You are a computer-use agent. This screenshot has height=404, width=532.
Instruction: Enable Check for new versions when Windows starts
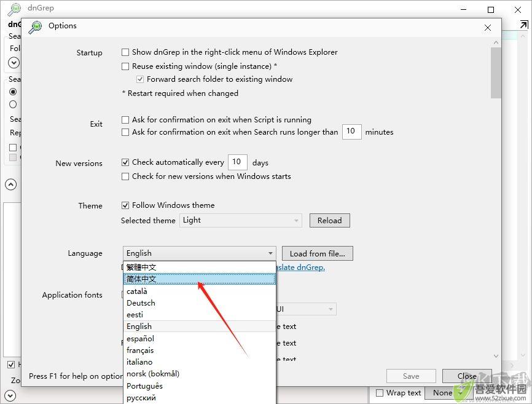[125, 176]
